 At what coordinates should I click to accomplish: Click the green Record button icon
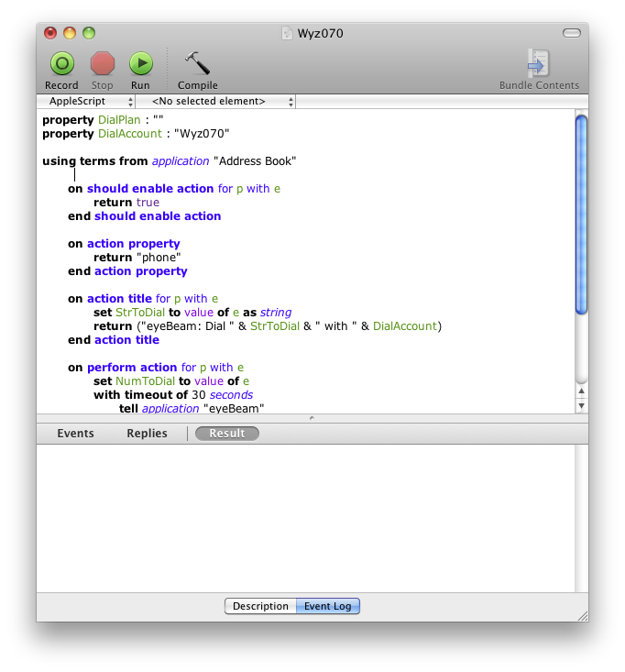coord(61,63)
